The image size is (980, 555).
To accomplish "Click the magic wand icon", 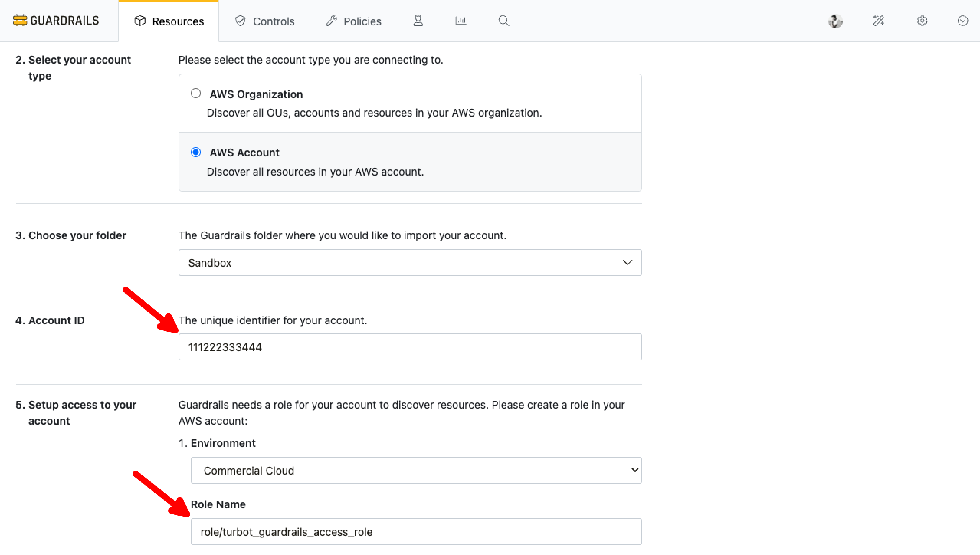I will [878, 21].
